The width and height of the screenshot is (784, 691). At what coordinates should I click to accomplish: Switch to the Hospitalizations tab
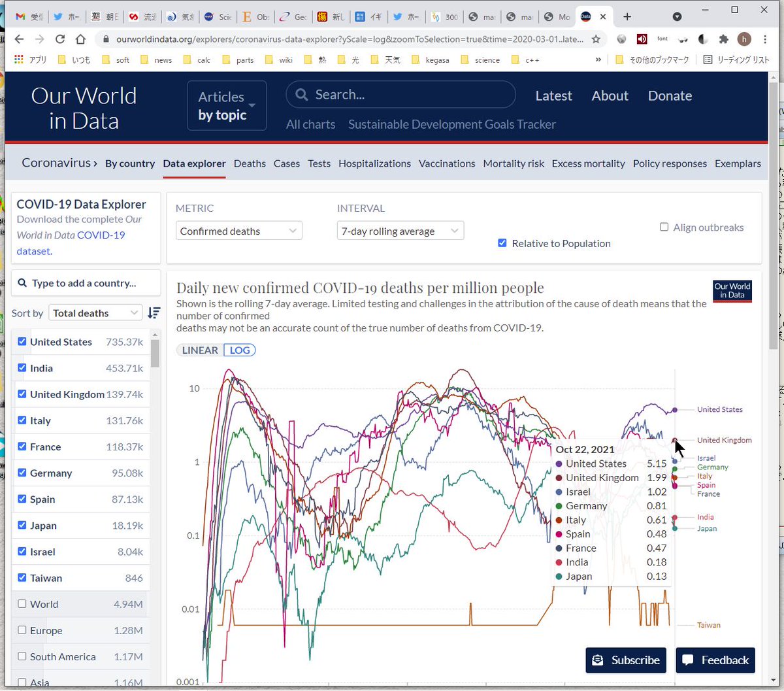point(374,163)
